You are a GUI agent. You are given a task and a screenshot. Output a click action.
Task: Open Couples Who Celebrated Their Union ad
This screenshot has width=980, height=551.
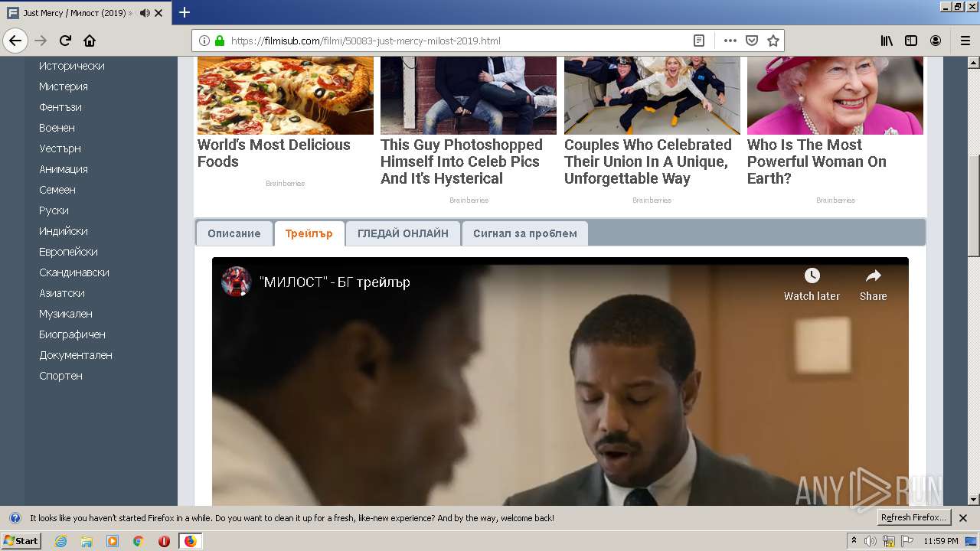pyautogui.click(x=648, y=161)
